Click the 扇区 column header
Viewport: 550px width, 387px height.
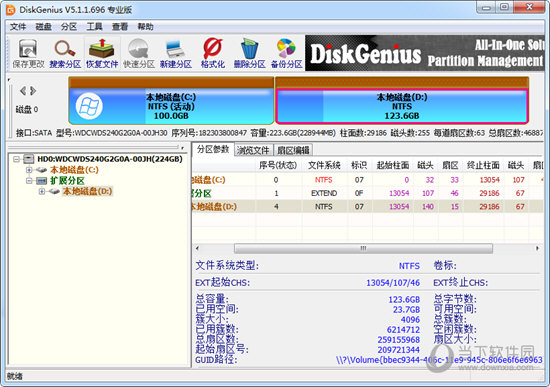450,165
